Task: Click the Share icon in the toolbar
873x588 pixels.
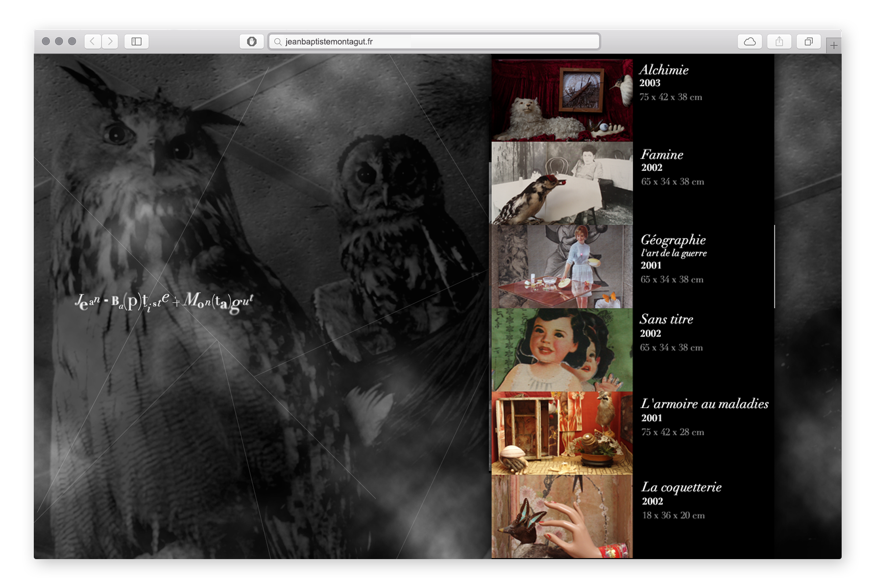Action: click(779, 42)
